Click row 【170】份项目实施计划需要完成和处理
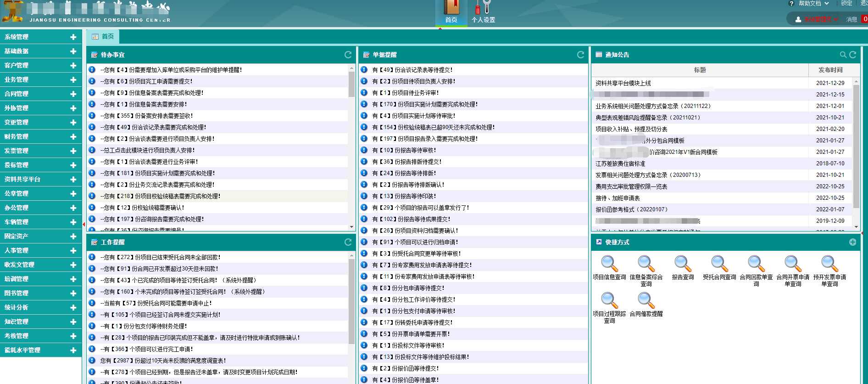The image size is (868, 384). click(x=473, y=104)
